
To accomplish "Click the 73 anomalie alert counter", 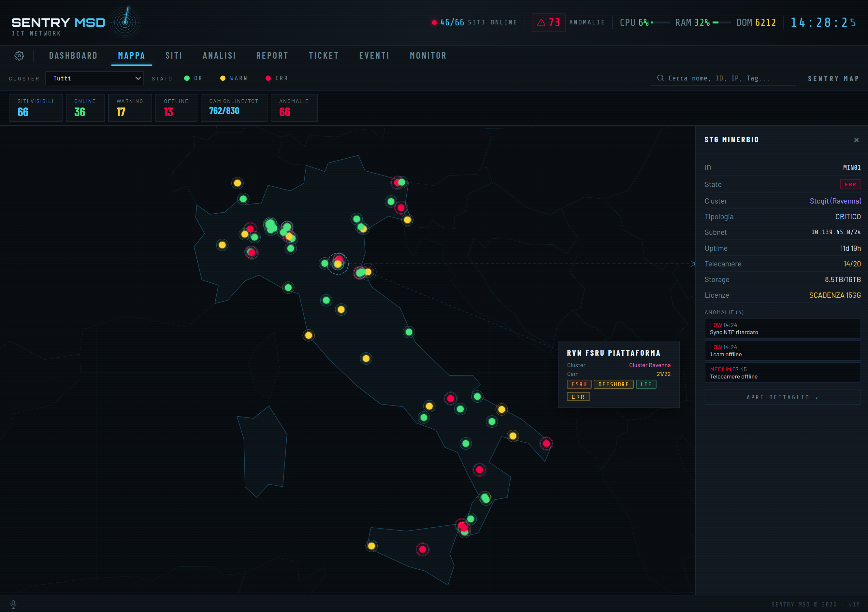I will (x=549, y=22).
